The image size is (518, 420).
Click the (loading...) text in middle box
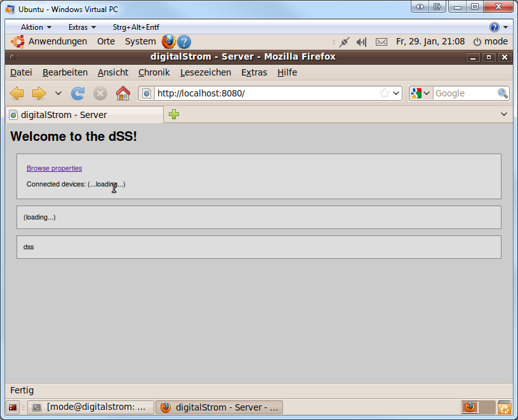click(39, 217)
